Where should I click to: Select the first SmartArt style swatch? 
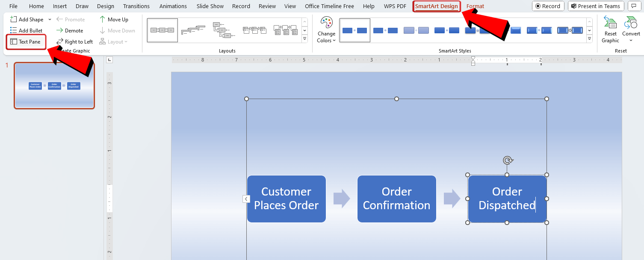[354, 30]
